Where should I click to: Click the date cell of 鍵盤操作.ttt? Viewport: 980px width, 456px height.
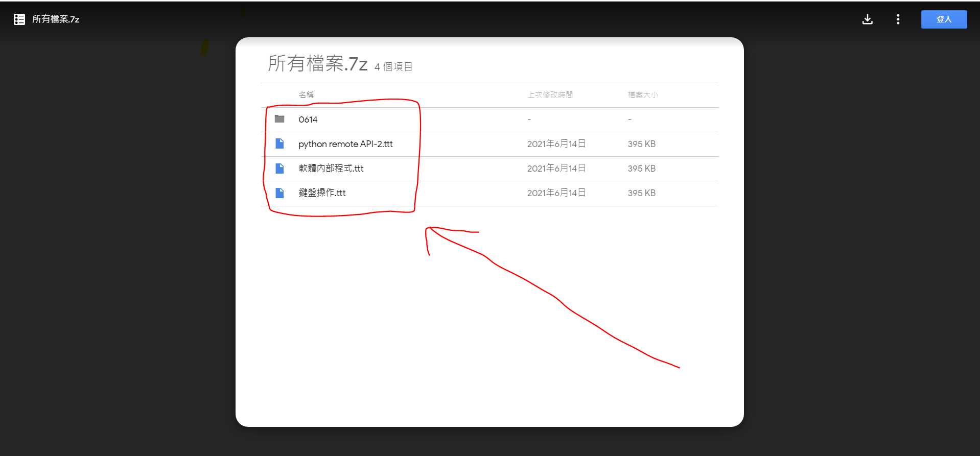pyautogui.click(x=556, y=193)
